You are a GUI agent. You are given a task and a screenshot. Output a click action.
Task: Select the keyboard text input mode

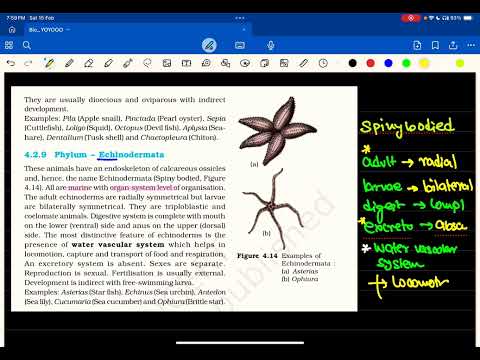240,45
